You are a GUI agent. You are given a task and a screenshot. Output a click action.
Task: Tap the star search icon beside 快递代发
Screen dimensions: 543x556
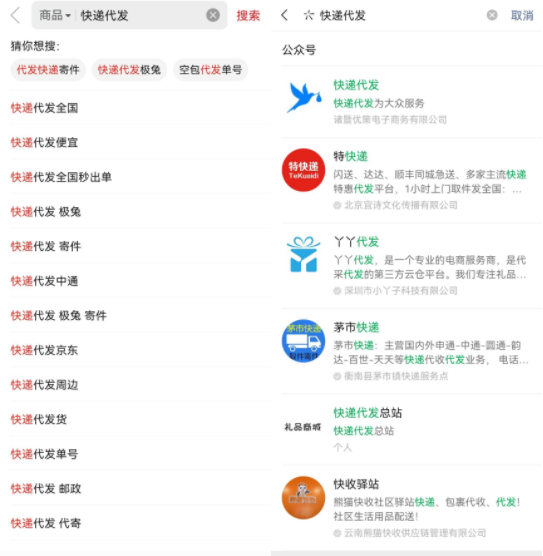(x=309, y=15)
